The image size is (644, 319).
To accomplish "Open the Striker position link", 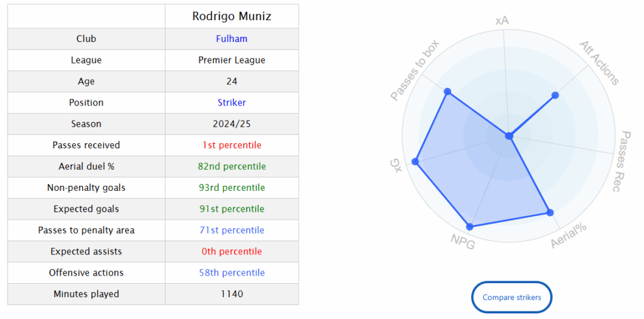I will point(231,102).
